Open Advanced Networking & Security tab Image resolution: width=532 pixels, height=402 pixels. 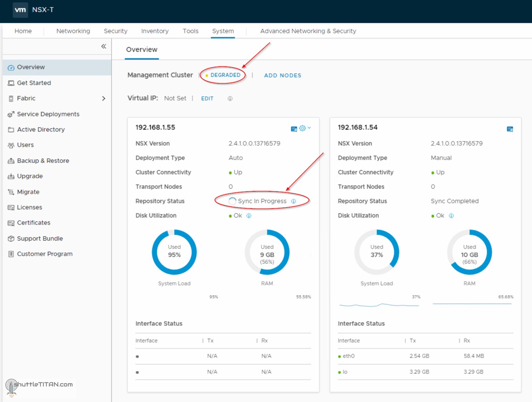308,31
